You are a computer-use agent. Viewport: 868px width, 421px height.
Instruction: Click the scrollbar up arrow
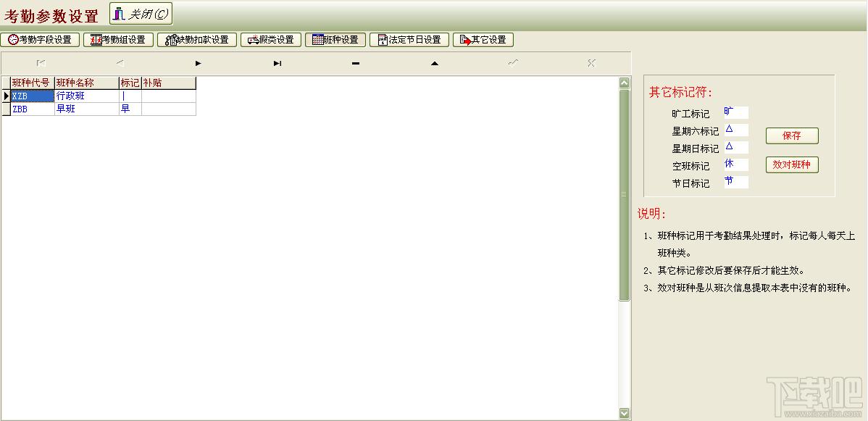click(625, 83)
